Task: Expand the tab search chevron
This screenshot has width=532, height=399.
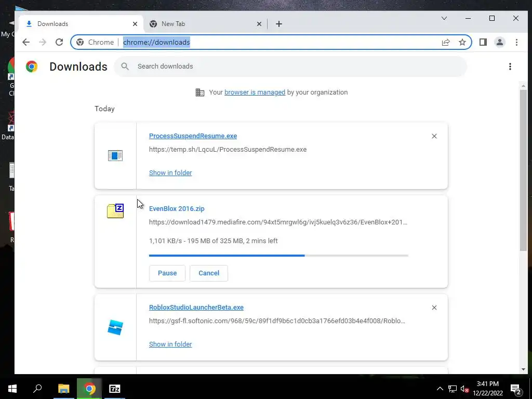Action: coord(444,18)
